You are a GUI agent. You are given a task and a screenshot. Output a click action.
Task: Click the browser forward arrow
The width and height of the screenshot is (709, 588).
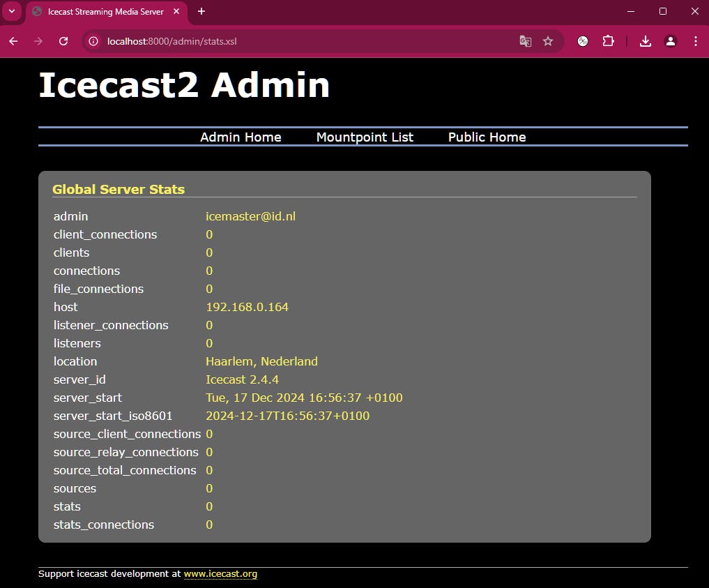coord(38,41)
